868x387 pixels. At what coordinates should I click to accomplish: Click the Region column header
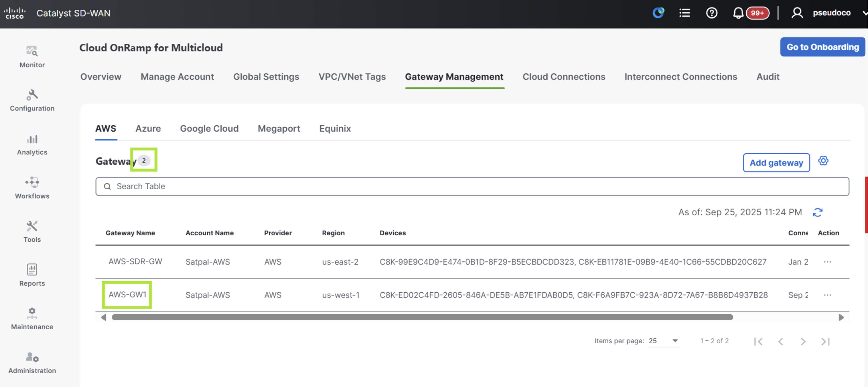(333, 233)
